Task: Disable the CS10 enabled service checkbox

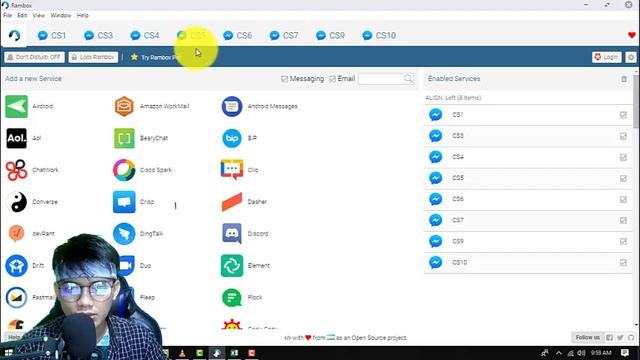Action: tap(623, 262)
